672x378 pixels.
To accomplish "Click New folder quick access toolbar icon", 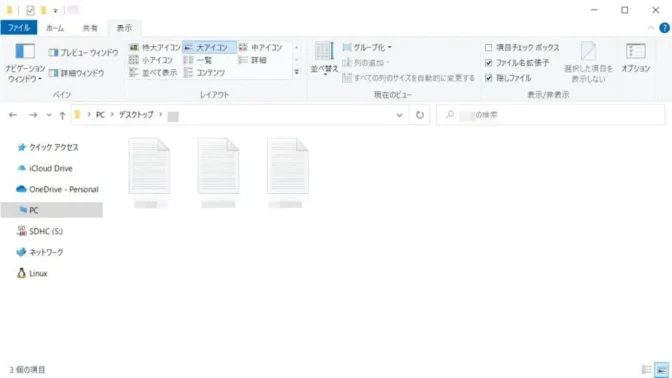I will point(43,10).
